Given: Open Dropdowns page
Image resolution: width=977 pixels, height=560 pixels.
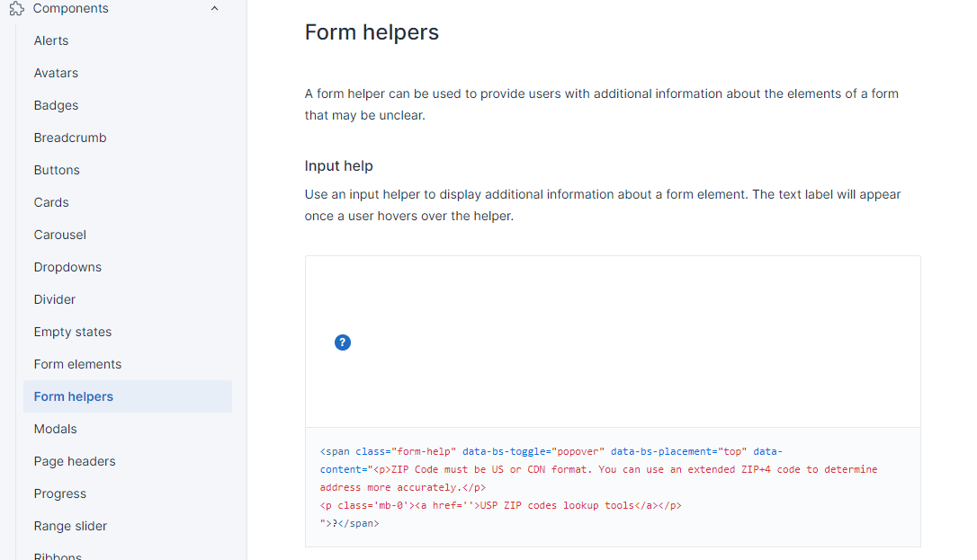Looking at the screenshot, I should coord(67,267).
